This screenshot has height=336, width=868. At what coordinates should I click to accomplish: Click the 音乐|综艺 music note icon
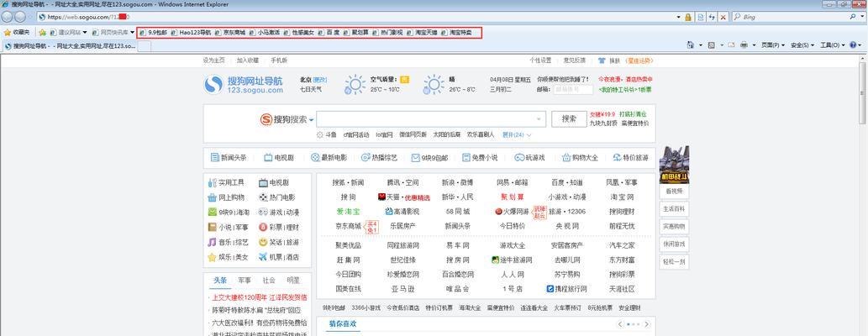click(x=212, y=243)
